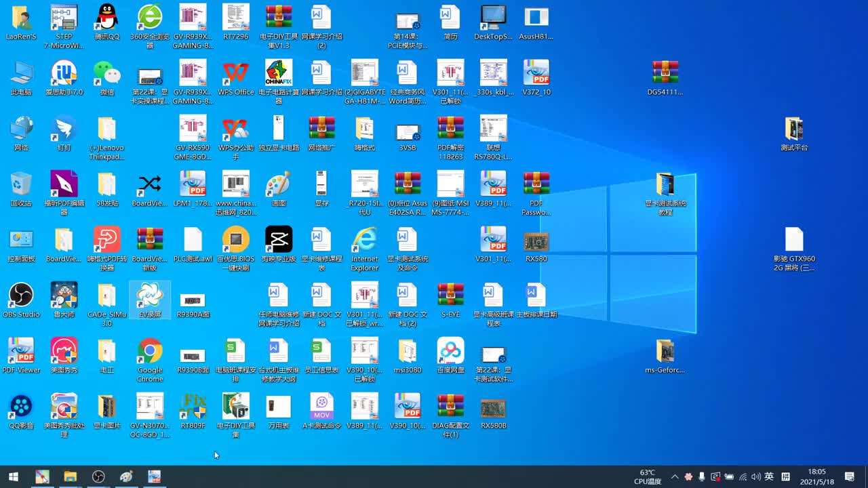Open the RX580B image file
Screen dimensions: 868x488
[x=493, y=411]
